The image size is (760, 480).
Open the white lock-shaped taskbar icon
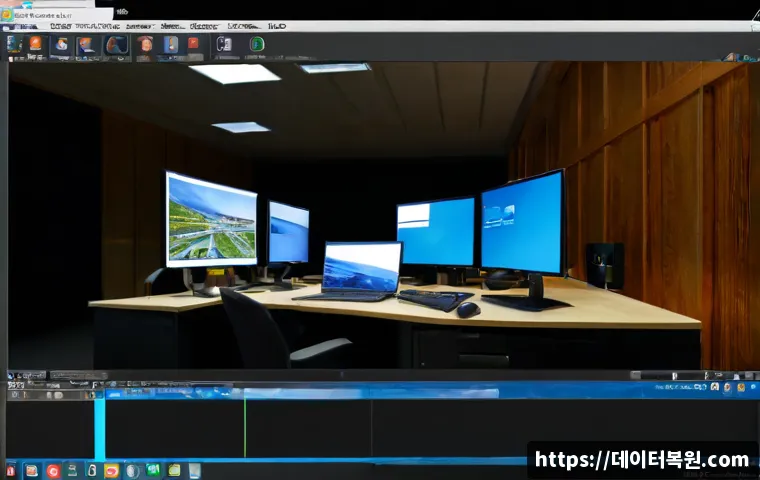(92, 470)
